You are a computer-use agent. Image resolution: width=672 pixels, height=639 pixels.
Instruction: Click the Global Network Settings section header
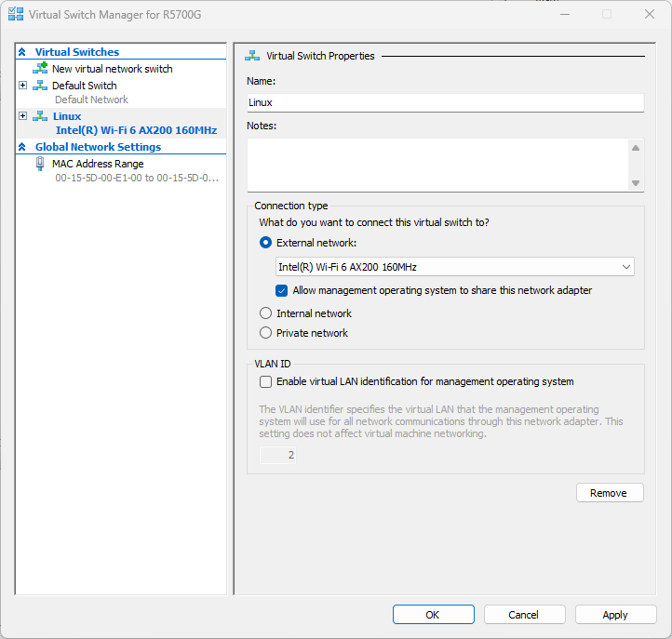[x=98, y=147]
